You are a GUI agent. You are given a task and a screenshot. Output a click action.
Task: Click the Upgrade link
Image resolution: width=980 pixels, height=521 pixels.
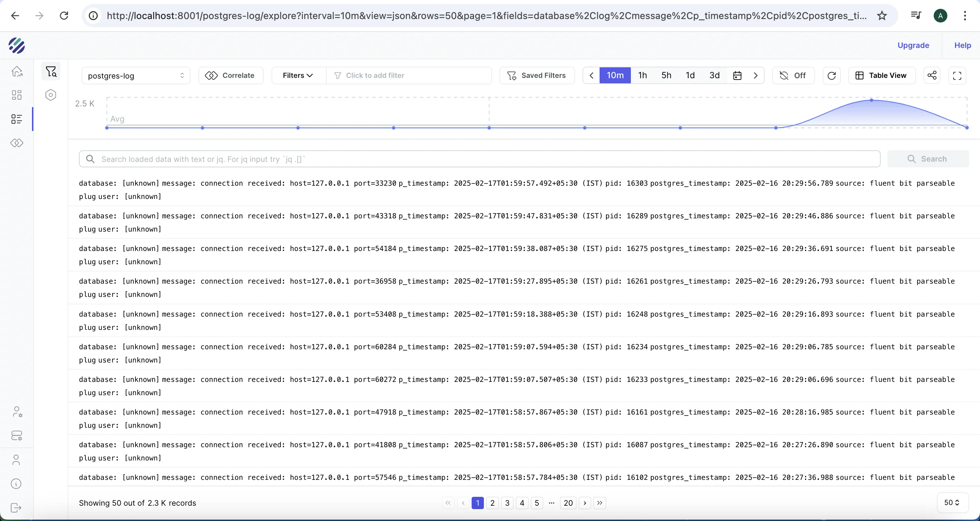(x=913, y=45)
